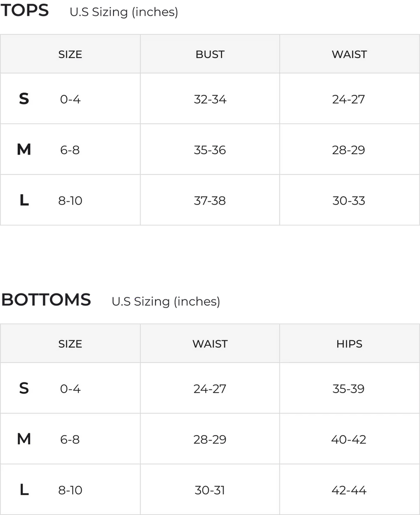Select the 42-44 hips measurement cell
Screen dimensions: 420x515
pos(349,490)
